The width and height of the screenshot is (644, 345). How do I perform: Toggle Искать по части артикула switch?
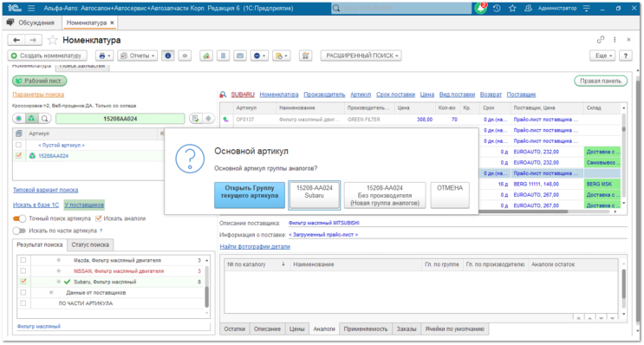pos(19,231)
